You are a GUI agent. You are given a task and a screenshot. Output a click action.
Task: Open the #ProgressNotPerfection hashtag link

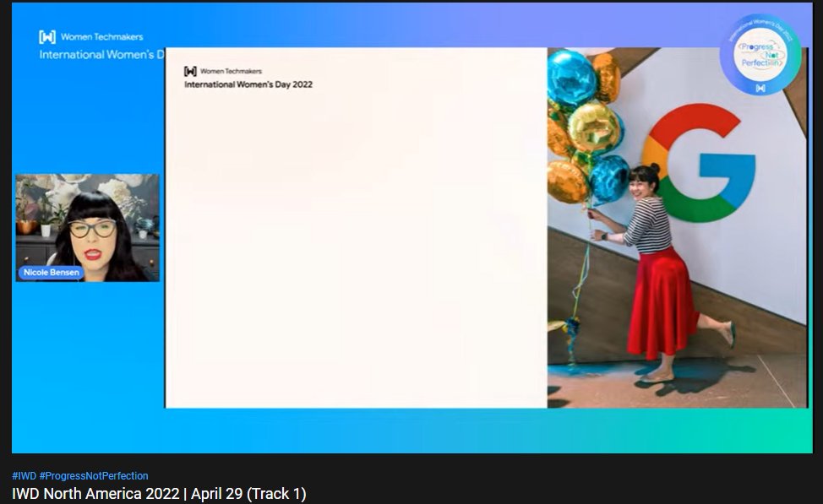point(94,475)
